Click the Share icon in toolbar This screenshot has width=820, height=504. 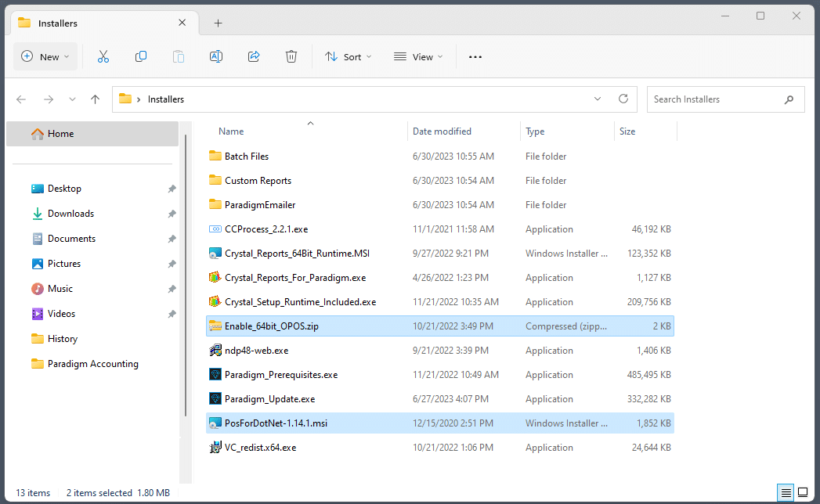[254, 56]
